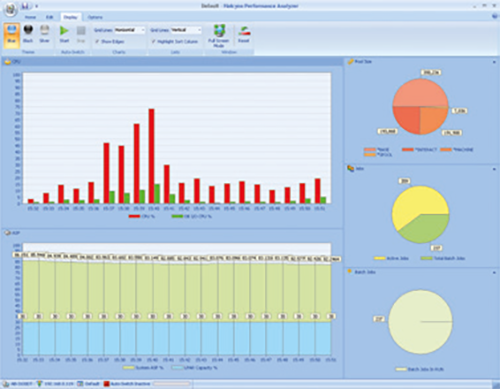This screenshot has width=500, height=389.
Task: Click the Default text in the status bar
Action: point(92,384)
